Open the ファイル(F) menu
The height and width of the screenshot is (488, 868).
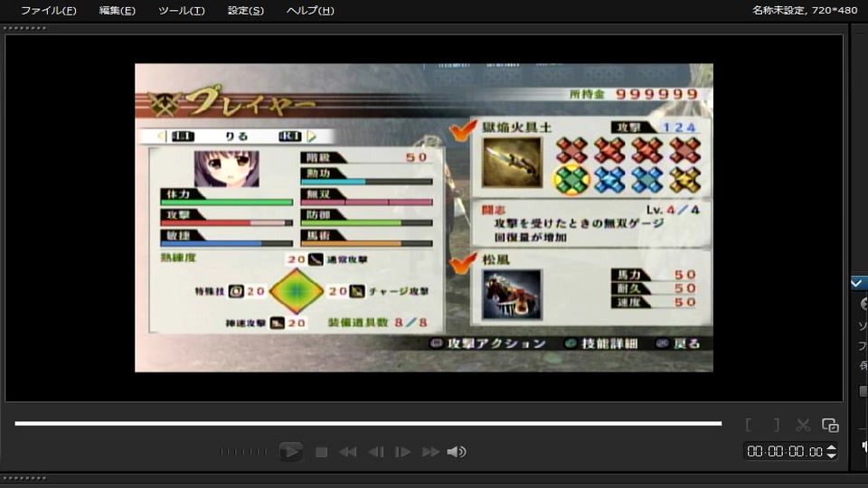tap(49, 11)
